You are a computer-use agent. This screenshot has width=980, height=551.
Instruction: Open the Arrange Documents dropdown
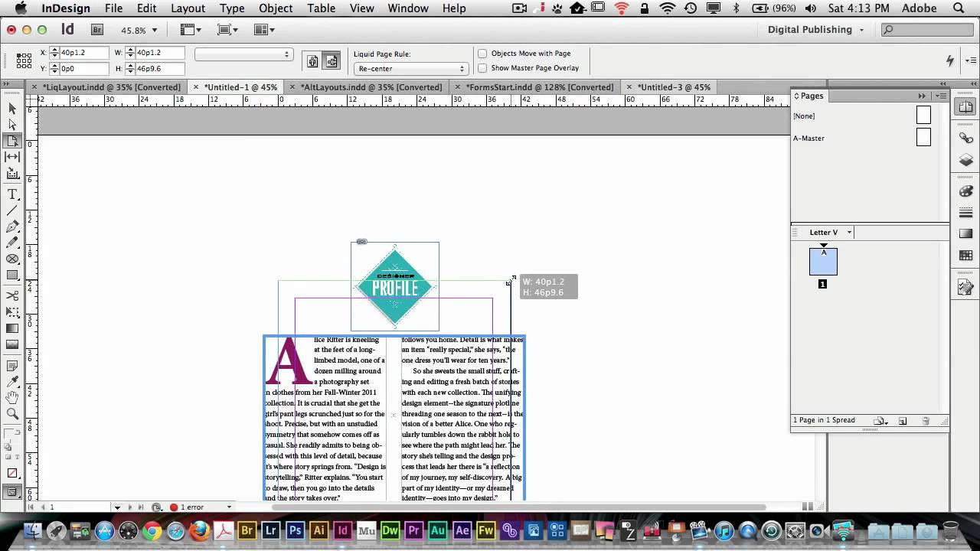coord(264,30)
